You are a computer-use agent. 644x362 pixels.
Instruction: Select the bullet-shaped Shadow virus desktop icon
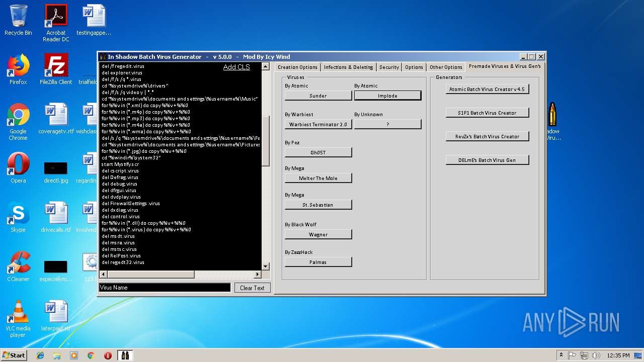tap(552, 122)
